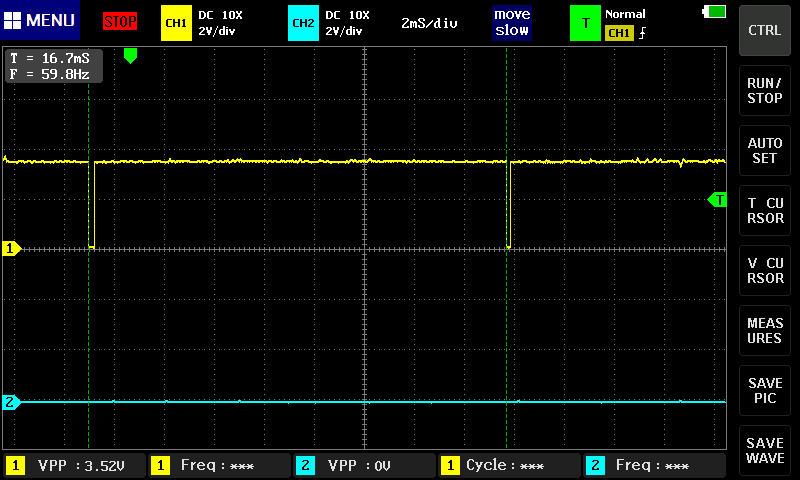Click the yellow 1 badge beside Cycle
Image resolution: width=800 pixels, height=480 pixels.
point(450,465)
